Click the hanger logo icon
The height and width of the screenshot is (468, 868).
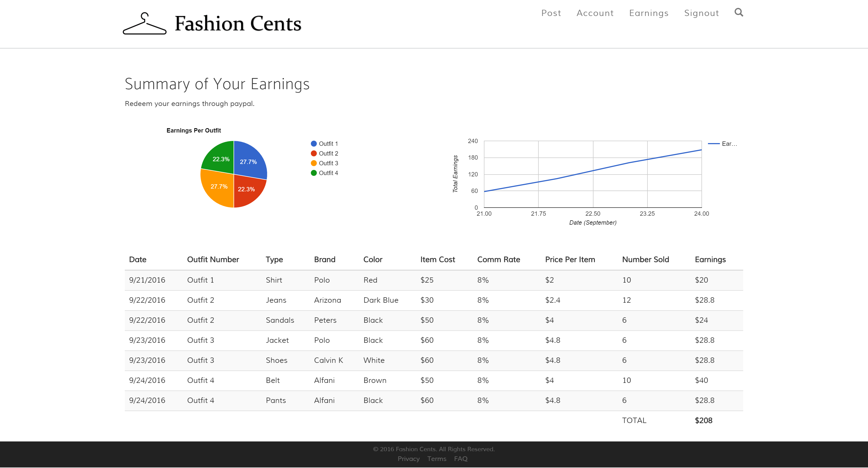coord(145,24)
